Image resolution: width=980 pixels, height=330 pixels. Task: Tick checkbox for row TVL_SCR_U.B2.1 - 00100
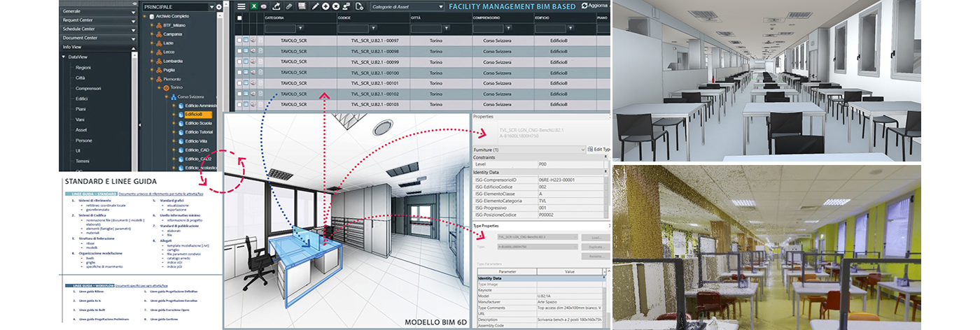(x=239, y=72)
